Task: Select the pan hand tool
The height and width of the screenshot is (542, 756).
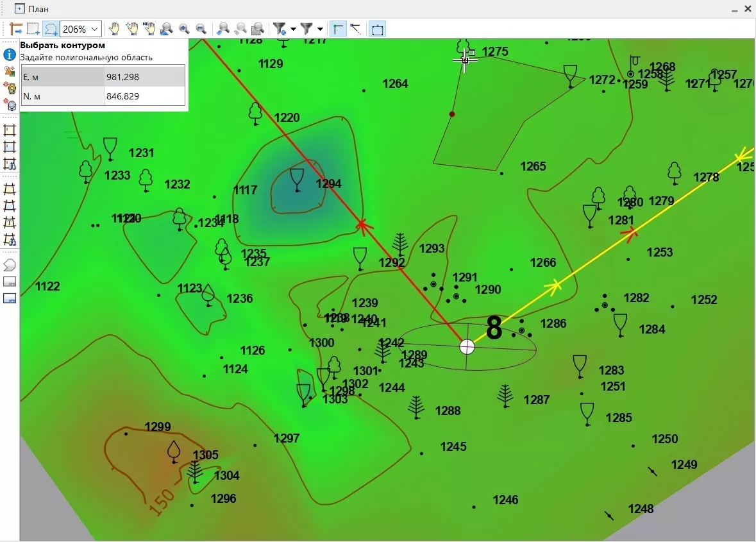Action: (114, 29)
